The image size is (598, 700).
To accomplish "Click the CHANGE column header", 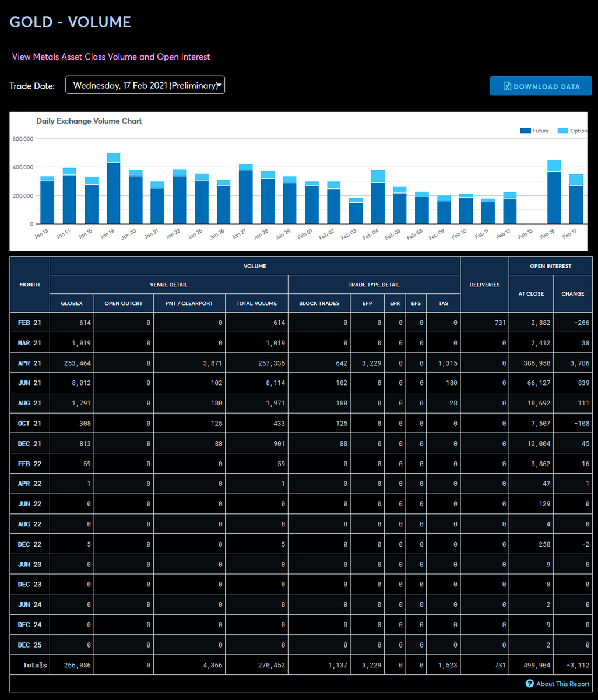I will pyautogui.click(x=573, y=294).
